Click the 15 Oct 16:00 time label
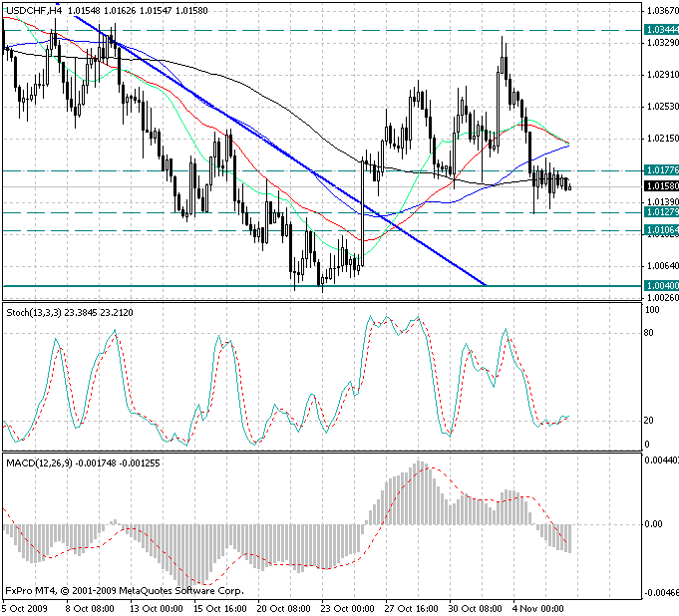The width and height of the screenshot is (679, 616). point(220,609)
